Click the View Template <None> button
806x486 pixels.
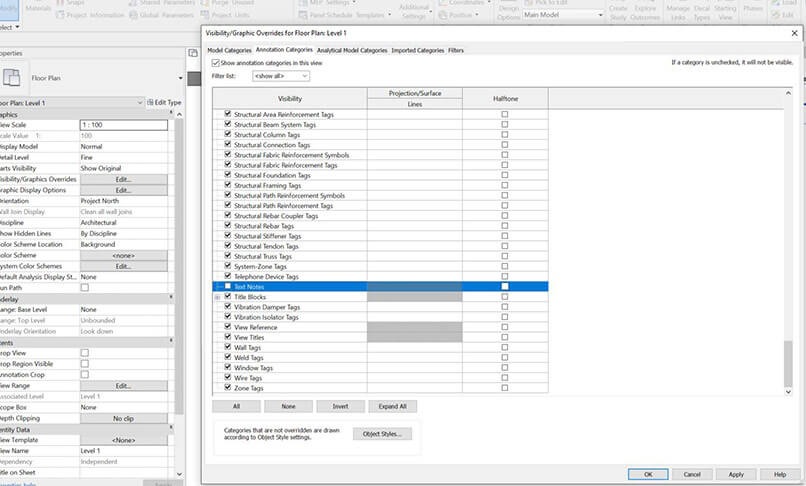[x=123, y=440]
